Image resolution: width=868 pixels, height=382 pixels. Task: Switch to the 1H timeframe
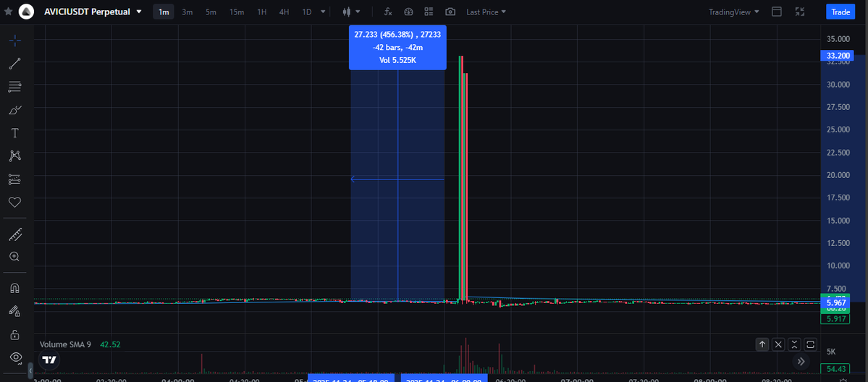coord(262,12)
